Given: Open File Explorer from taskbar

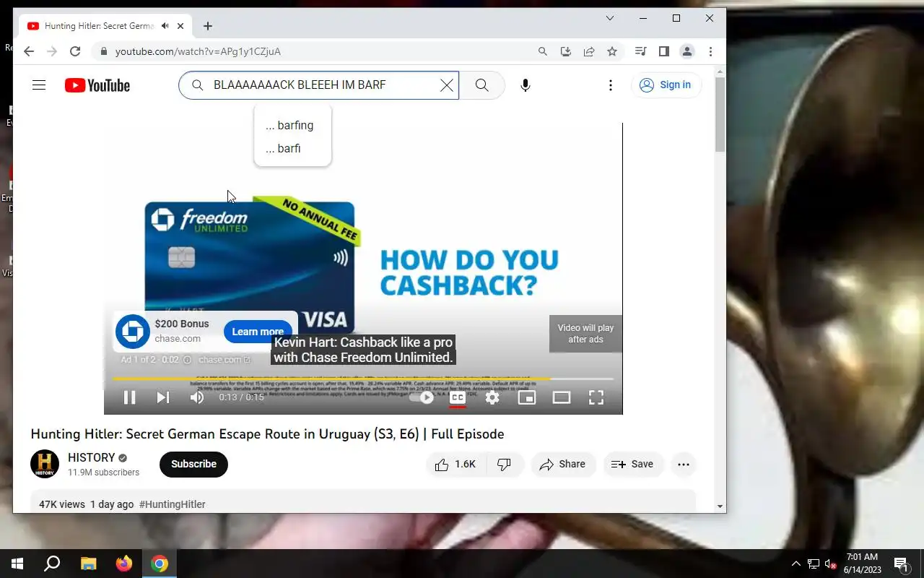Looking at the screenshot, I should [x=88, y=564].
